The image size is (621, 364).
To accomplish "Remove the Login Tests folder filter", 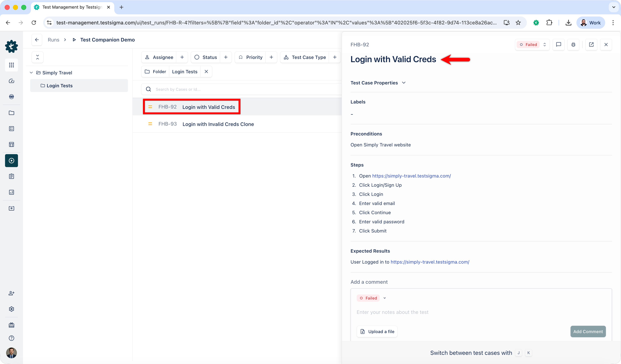I will 206,72.
